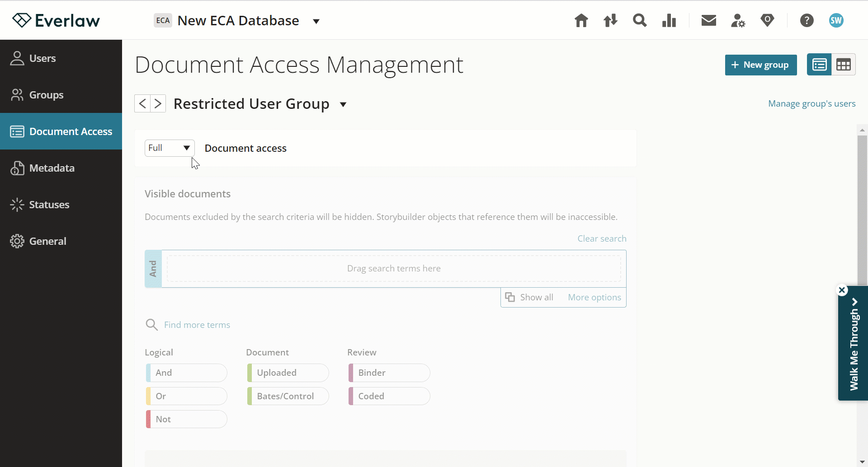
Task: Select the Document Access sidebar item
Action: (x=61, y=131)
